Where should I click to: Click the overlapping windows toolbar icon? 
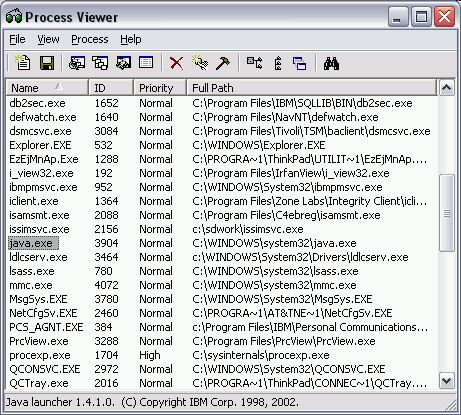tap(299, 63)
